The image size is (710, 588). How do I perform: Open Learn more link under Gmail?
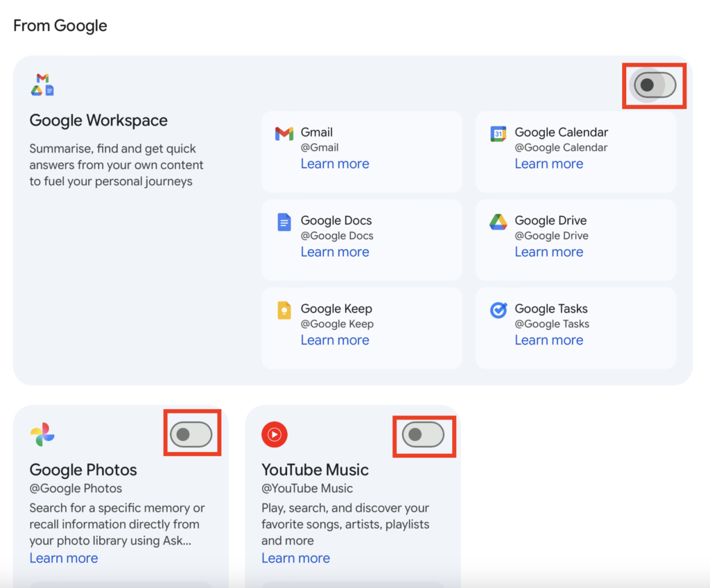point(335,164)
